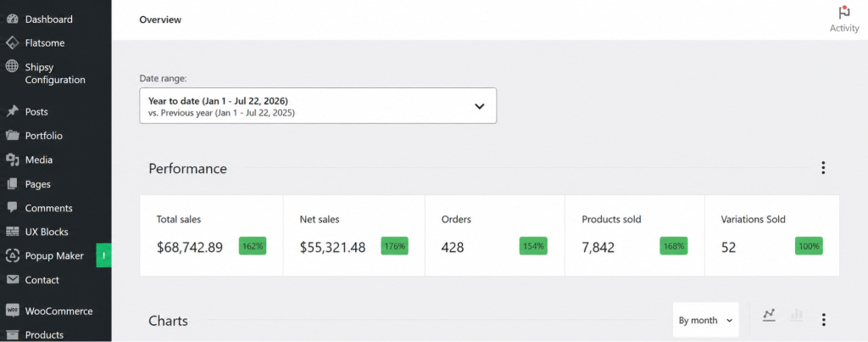Click the Shipsy Configuration globe icon
The image size is (868, 342).
pos(12,67)
